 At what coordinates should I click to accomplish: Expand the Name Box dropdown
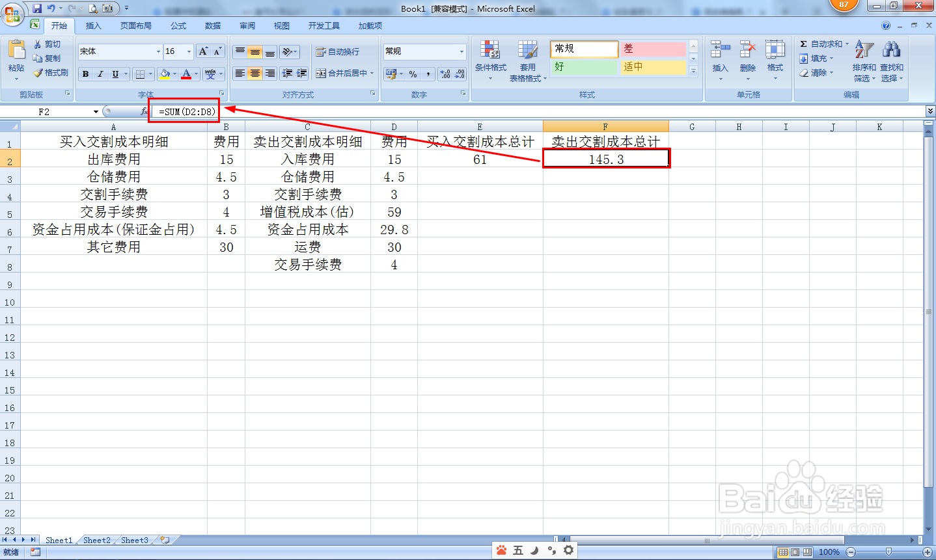coord(96,112)
